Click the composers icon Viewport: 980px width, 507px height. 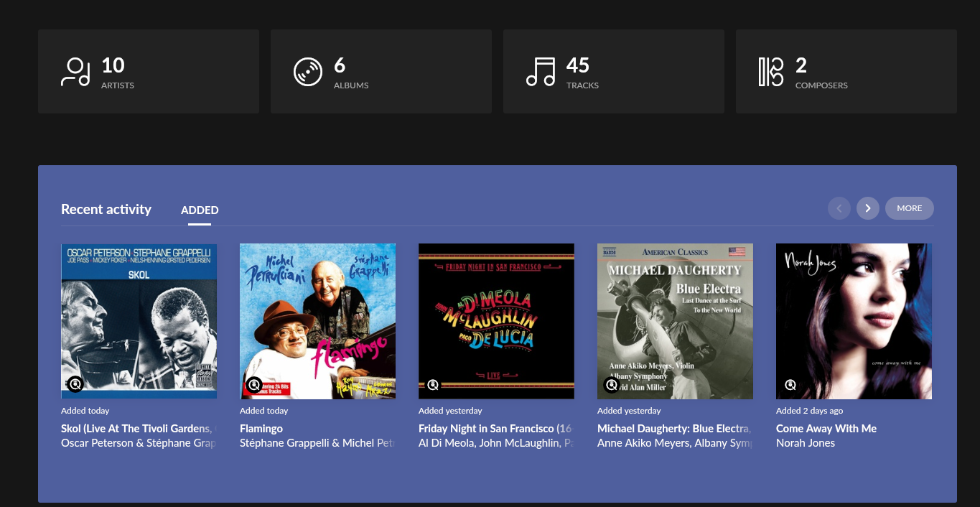tap(771, 72)
